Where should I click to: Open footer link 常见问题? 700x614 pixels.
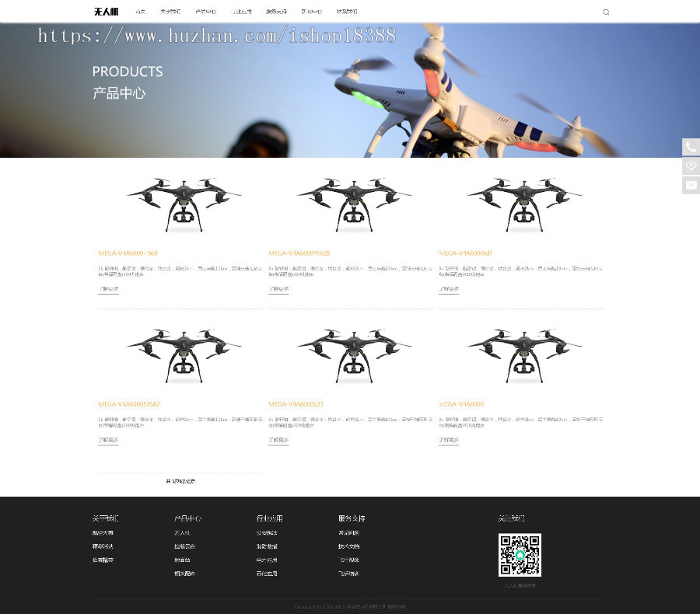348,533
